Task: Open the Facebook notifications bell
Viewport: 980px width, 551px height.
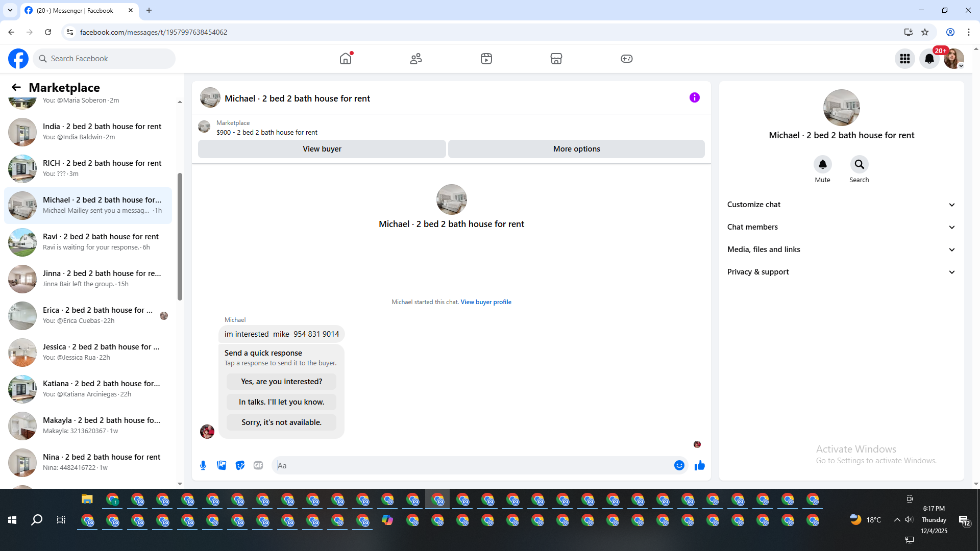Action: [x=929, y=59]
